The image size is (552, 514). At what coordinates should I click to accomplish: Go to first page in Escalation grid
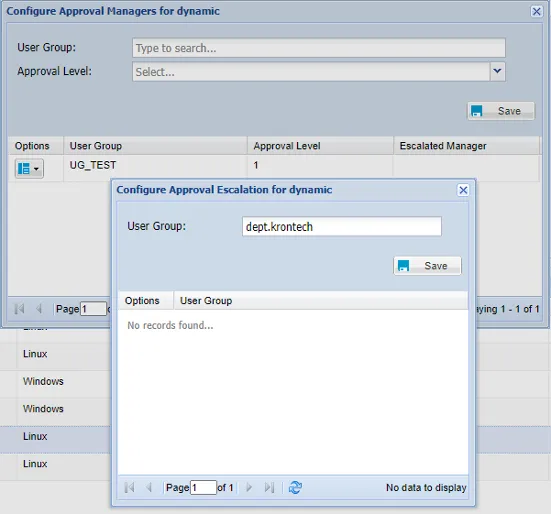coord(130,488)
